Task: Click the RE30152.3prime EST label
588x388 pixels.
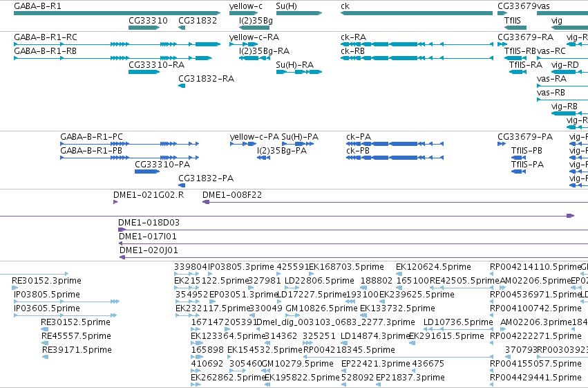Action: 46,281
